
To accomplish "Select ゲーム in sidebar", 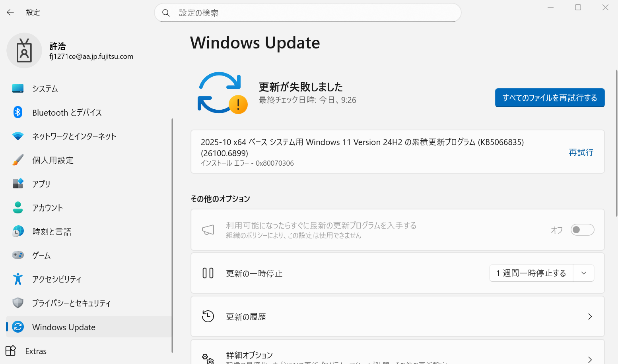I will point(89,255).
